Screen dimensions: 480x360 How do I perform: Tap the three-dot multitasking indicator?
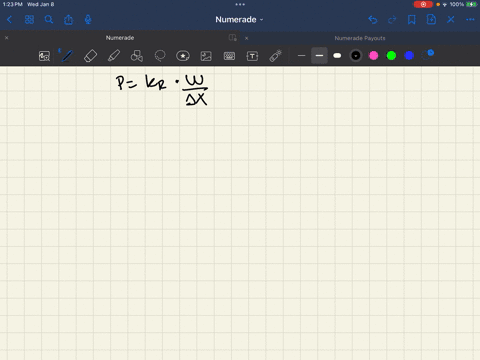pos(240,4)
